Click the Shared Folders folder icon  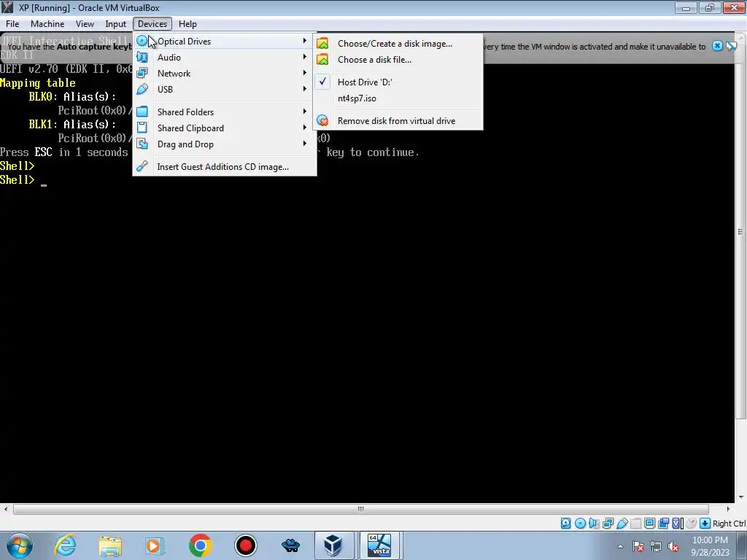coord(142,112)
